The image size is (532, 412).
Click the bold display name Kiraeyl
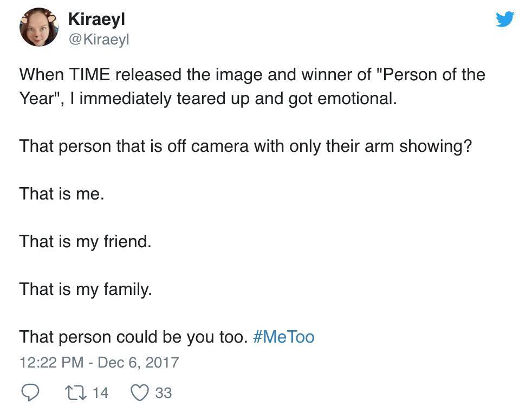tap(96, 20)
